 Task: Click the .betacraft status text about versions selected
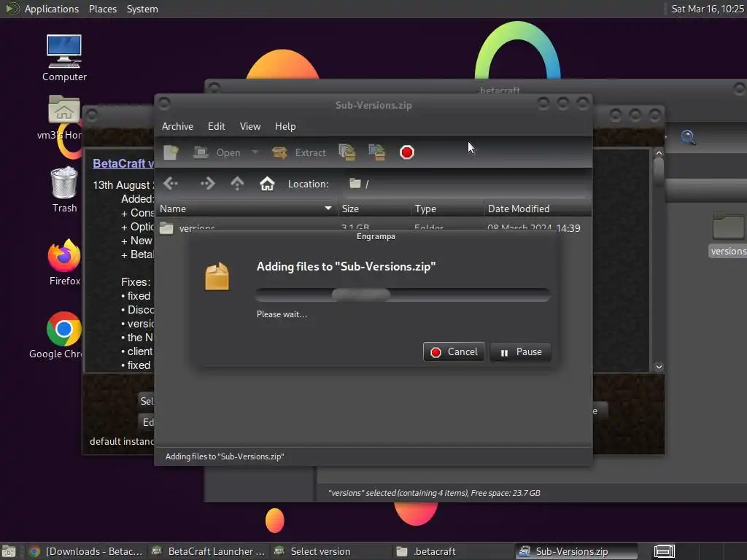pyautogui.click(x=434, y=493)
